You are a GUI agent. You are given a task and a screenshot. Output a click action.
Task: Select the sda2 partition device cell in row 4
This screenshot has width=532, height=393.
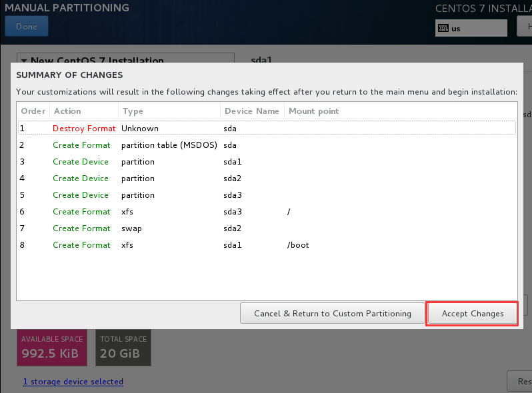click(x=233, y=179)
